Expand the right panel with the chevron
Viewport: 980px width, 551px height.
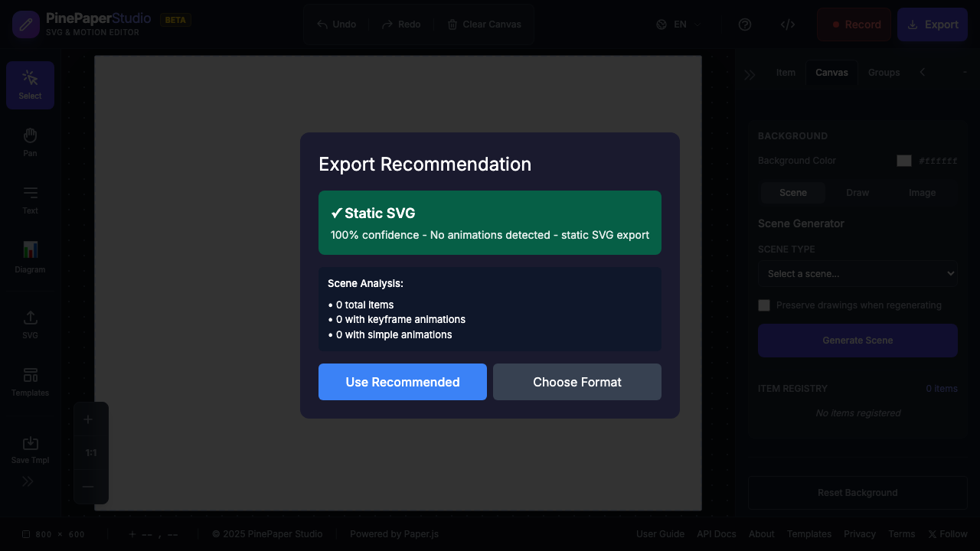750,73
